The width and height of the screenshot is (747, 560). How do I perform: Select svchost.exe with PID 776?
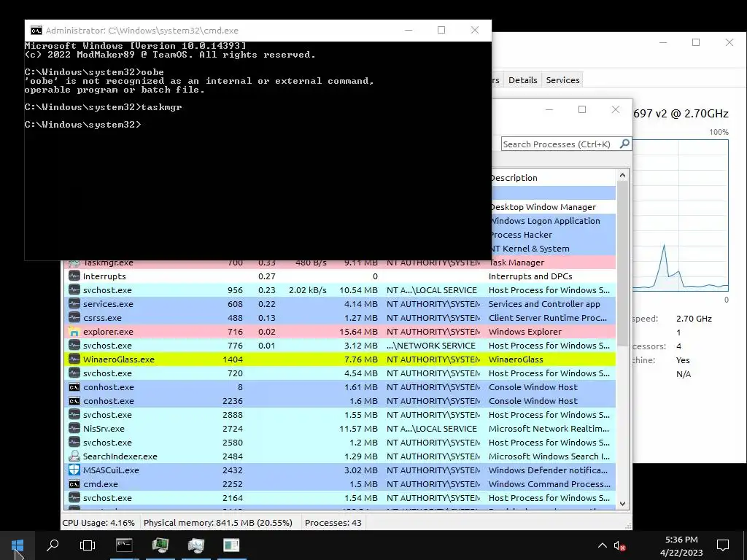click(340, 345)
